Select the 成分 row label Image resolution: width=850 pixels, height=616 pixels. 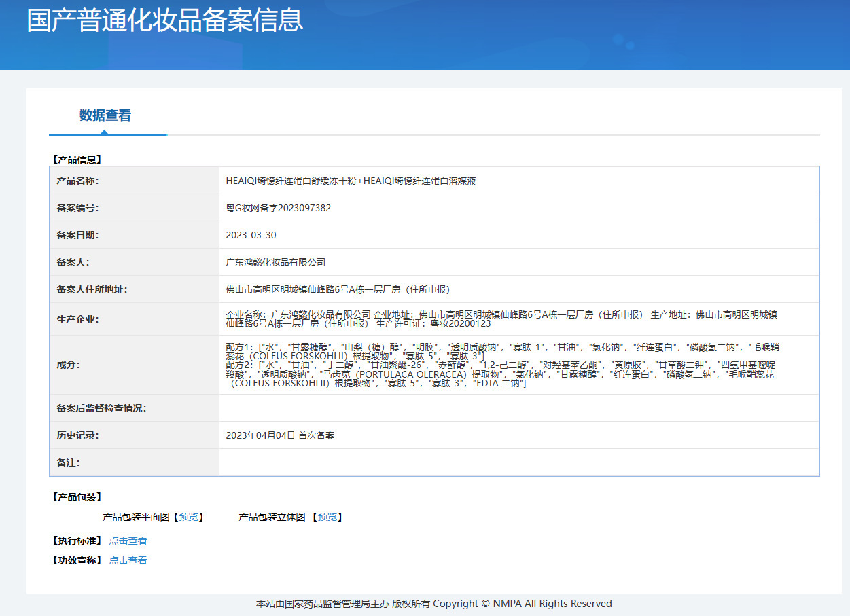pos(68,365)
